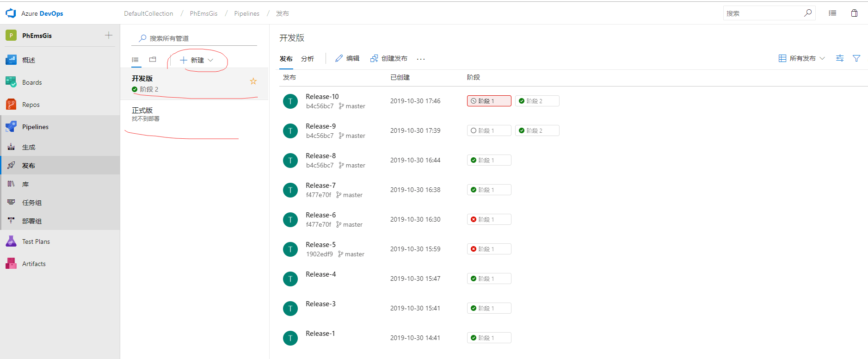Open the Release-10 link
The width and height of the screenshot is (868, 359).
322,97
